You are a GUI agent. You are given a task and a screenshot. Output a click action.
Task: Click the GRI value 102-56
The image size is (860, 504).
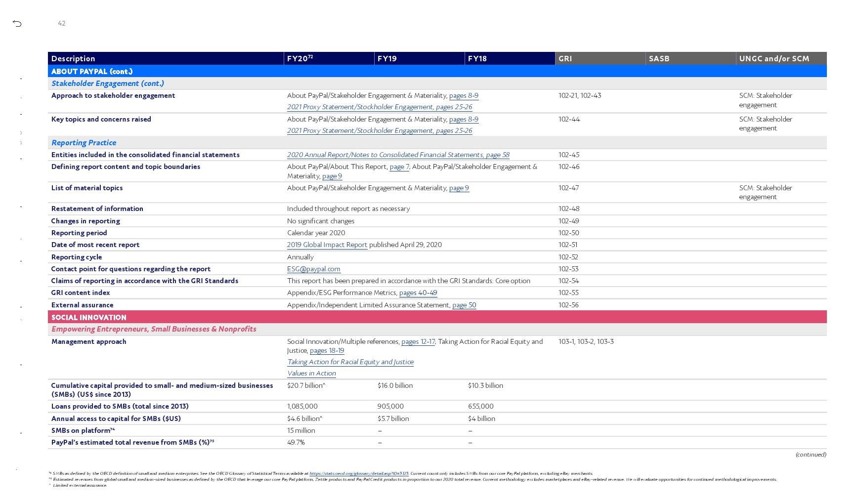[568, 305]
